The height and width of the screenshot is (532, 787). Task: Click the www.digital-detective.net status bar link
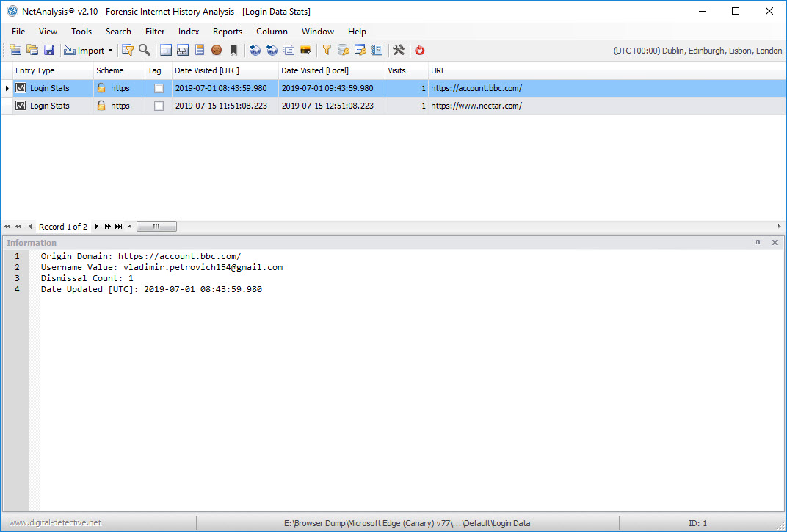pos(55,523)
